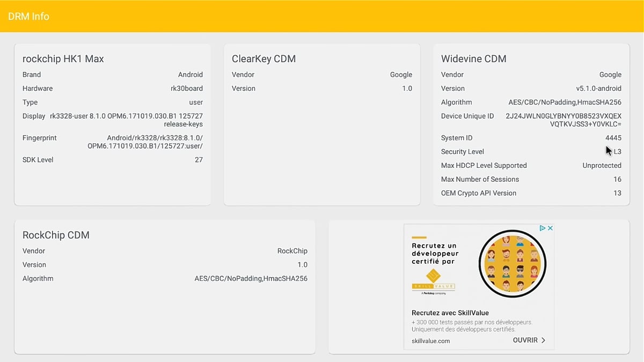Image resolution: width=644 pixels, height=362 pixels.
Task: Click the Device Unique ID value string
Action: pos(563,120)
